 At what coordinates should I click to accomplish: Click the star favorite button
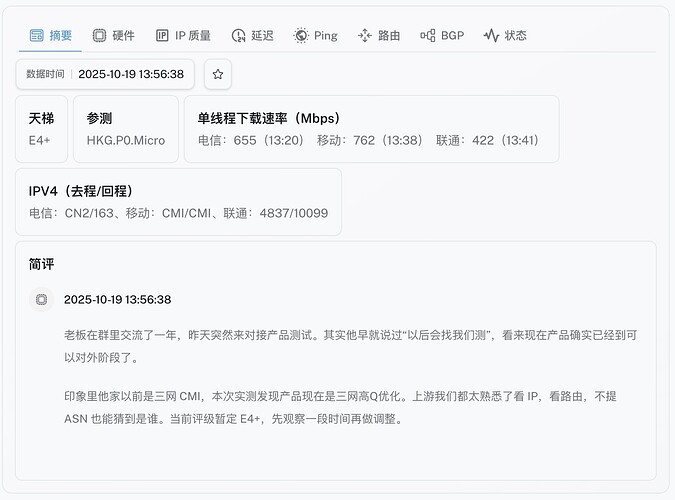coord(218,74)
